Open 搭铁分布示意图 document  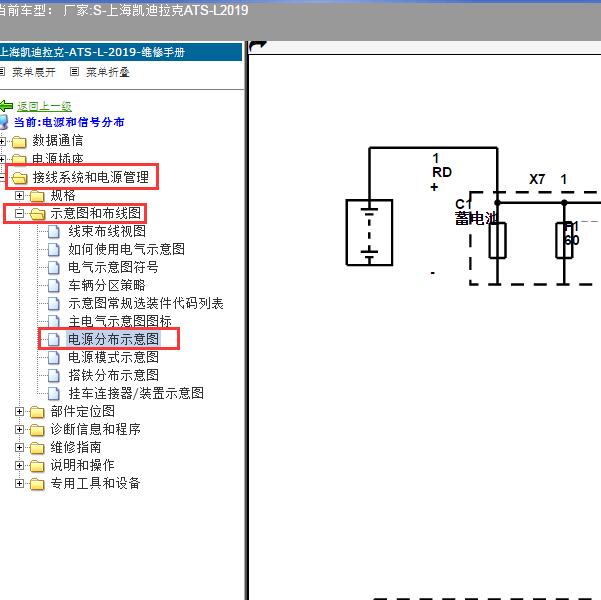click(x=113, y=375)
